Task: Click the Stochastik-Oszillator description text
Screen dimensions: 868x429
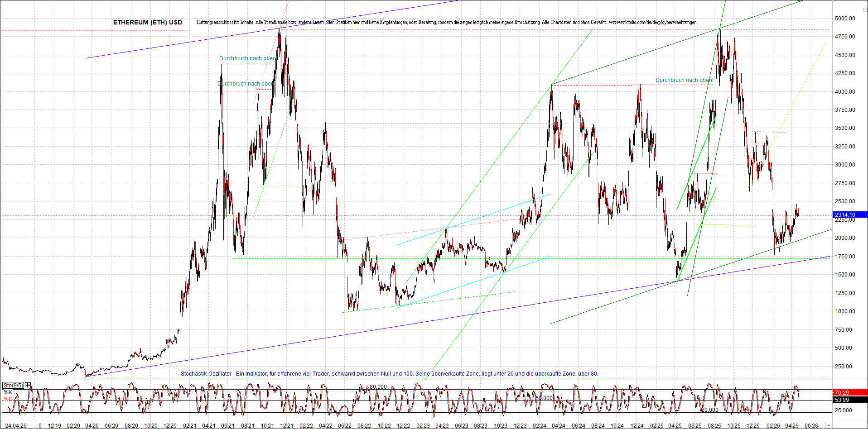Action: [x=388, y=374]
